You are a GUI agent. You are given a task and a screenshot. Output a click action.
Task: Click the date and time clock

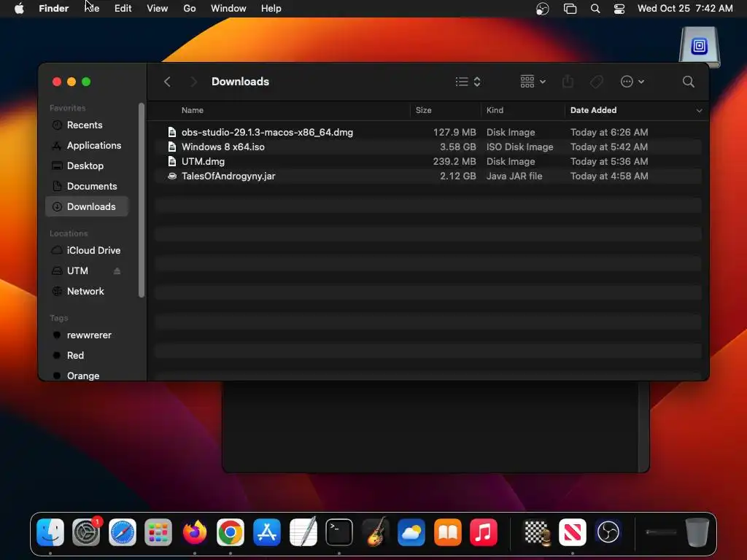pos(685,9)
